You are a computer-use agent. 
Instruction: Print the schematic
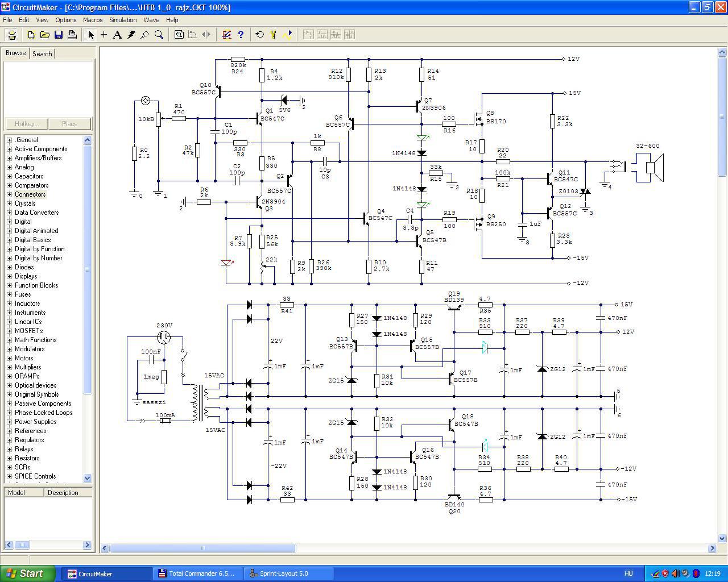[72, 35]
